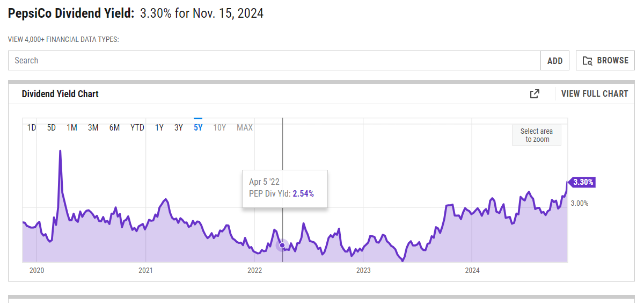Open VIEW FULL CHART link

tap(594, 94)
